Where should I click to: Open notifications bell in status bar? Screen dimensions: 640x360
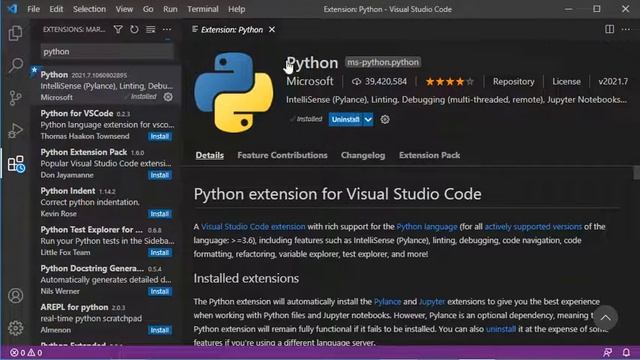click(626, 352)
